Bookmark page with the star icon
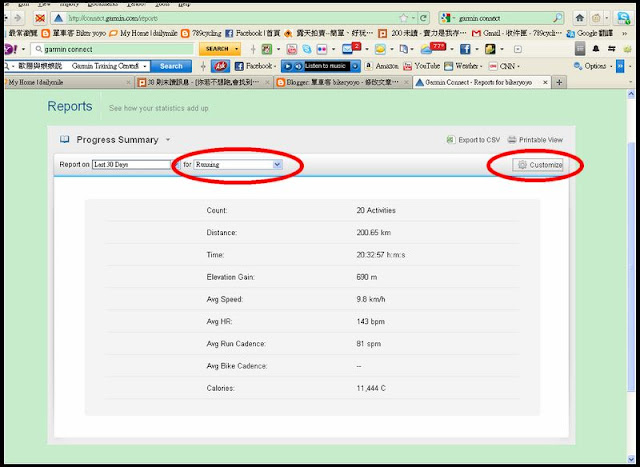640x467 pixels. pos(404,18)
